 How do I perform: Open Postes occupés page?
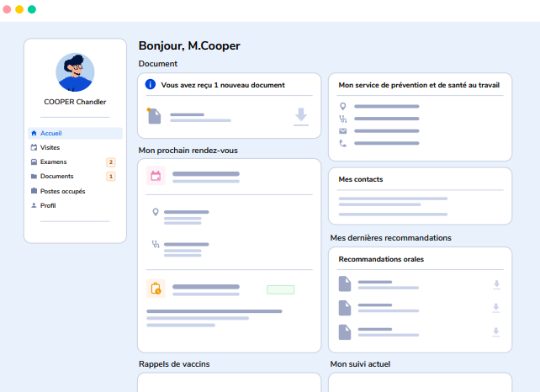[62, 191]
